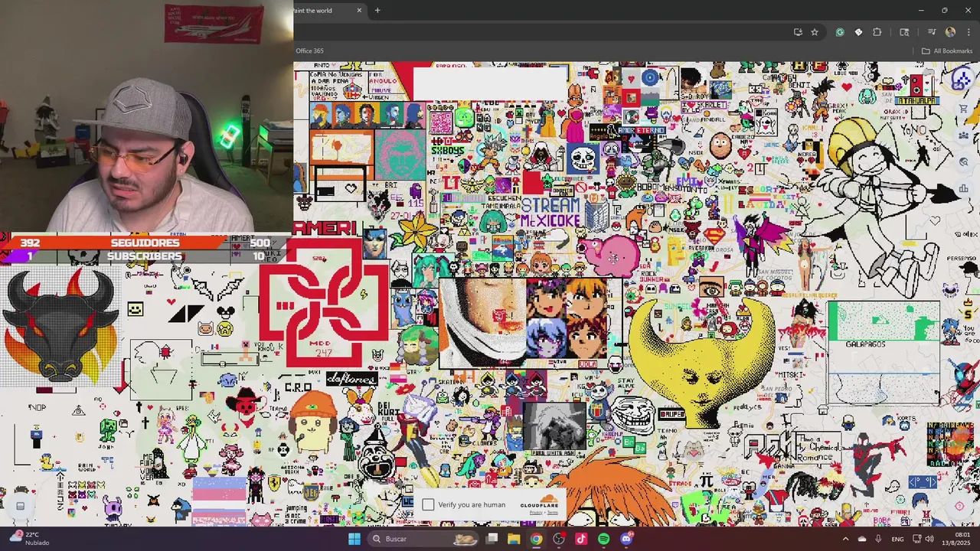This screenshot has width=980, height=551.
Task: Bookmark this page with the star icon
Action: click(x=815, y=32)
